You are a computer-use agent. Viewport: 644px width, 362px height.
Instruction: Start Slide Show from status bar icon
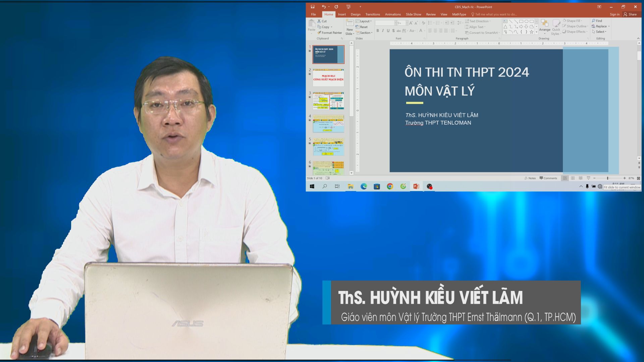(588, 178)
